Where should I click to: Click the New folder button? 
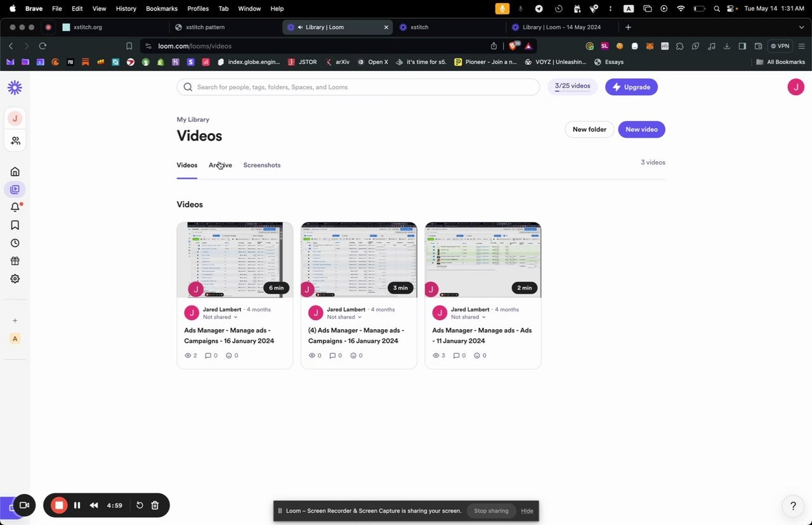click(589, 129)
